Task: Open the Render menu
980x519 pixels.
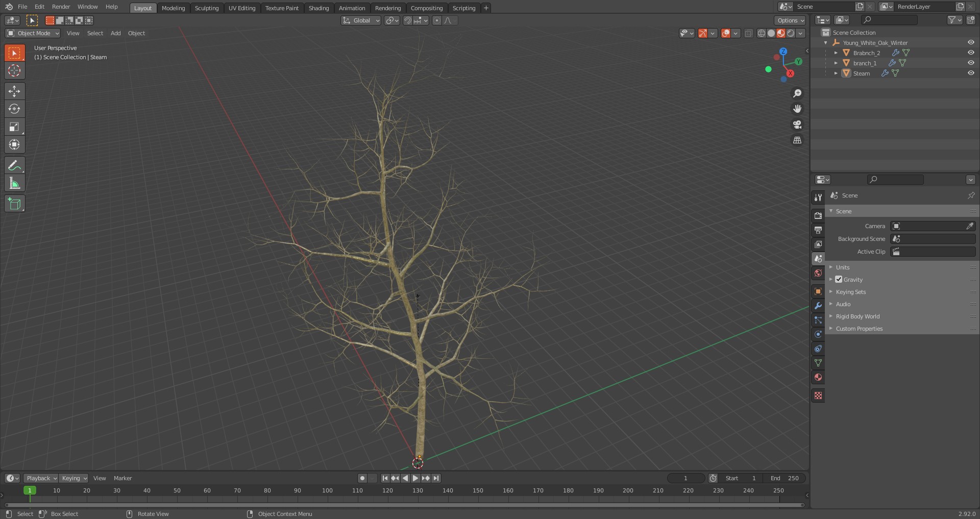Action: 61,7
